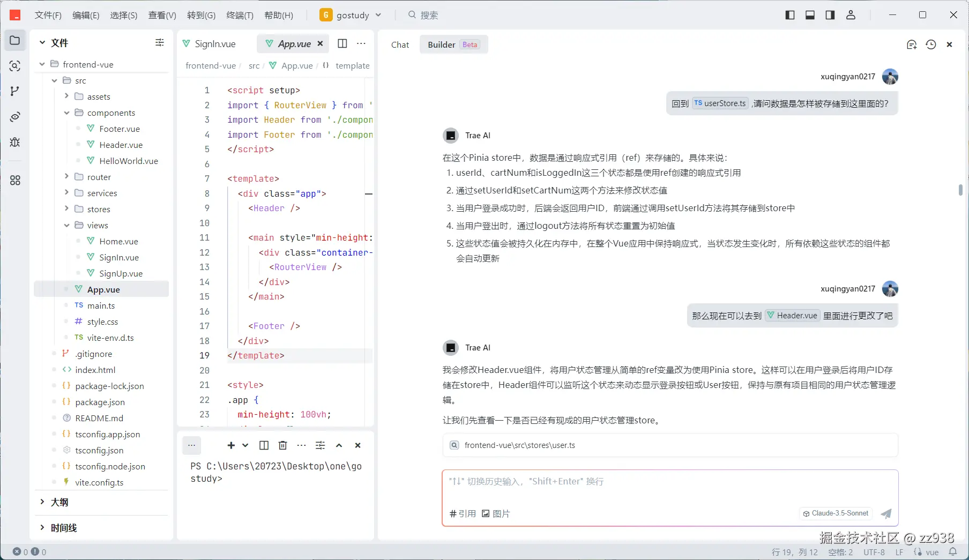Split the editor with the split icon
Image resolution: width=969 pixels, height=560 pixels.
pos(342,43)
